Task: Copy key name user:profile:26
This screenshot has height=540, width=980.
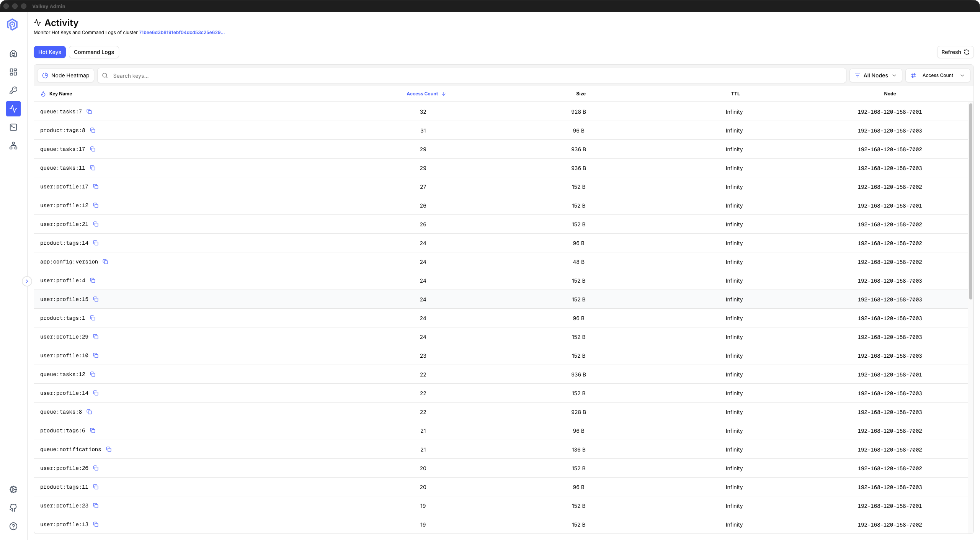Action: tap(96, 468)
